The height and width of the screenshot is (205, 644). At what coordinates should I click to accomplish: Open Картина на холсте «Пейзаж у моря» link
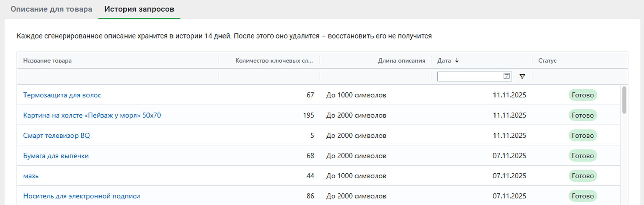(x=92, y=115)
